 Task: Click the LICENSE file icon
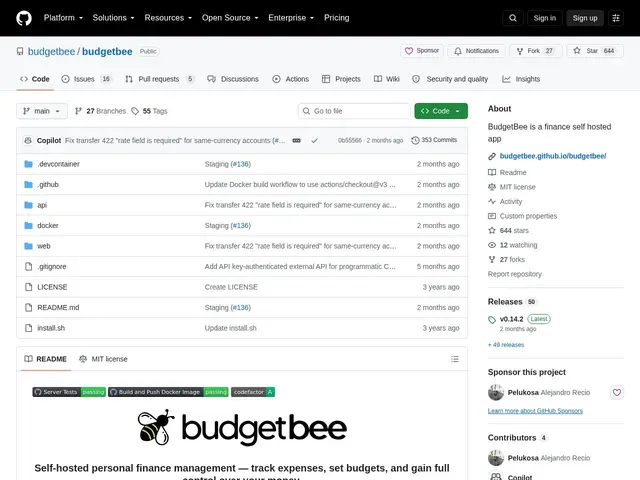coord(28,287)
